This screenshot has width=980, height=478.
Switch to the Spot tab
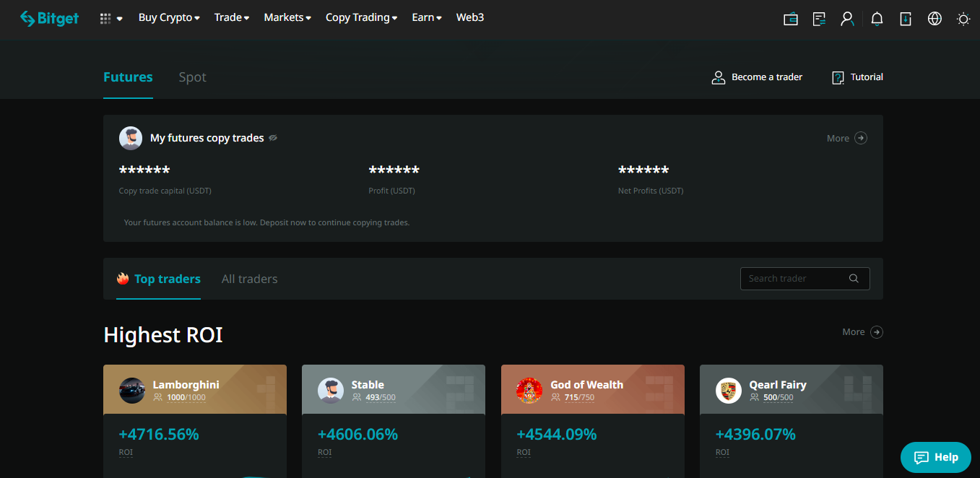pos(193,77)
